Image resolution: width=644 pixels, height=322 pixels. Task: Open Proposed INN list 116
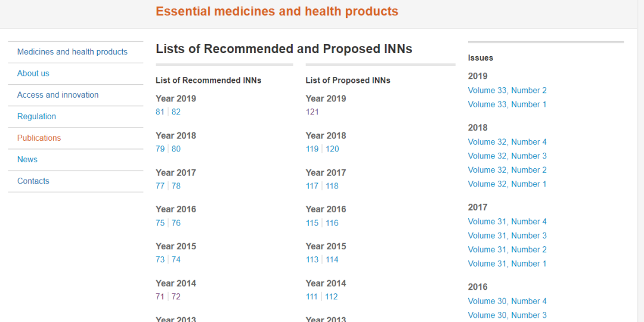[x=332, y=223]
